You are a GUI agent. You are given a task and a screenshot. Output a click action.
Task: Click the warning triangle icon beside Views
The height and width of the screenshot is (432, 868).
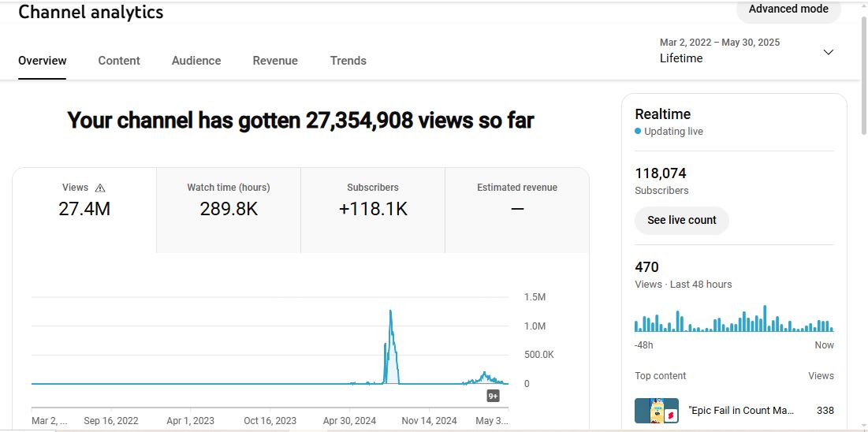coord(100,188)
